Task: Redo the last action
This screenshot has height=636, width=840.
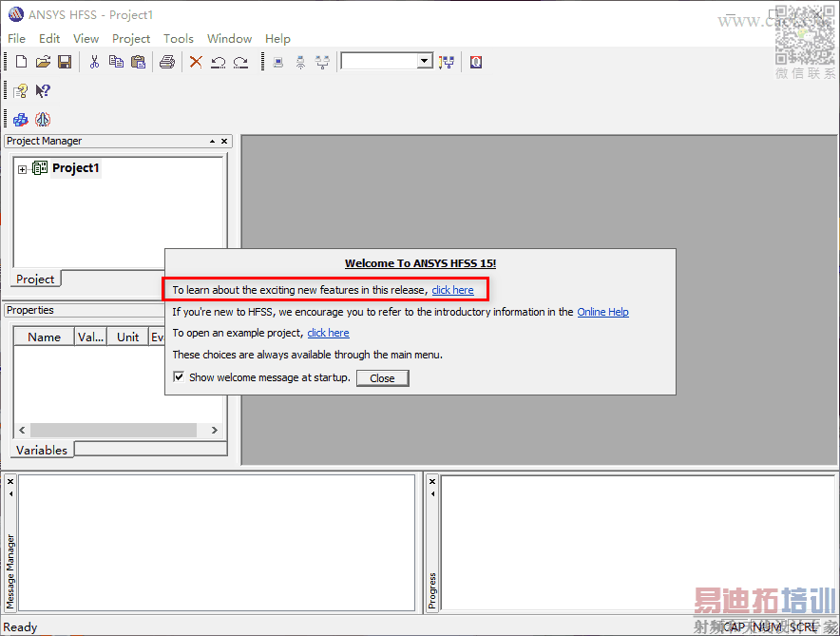Action: 240,63
